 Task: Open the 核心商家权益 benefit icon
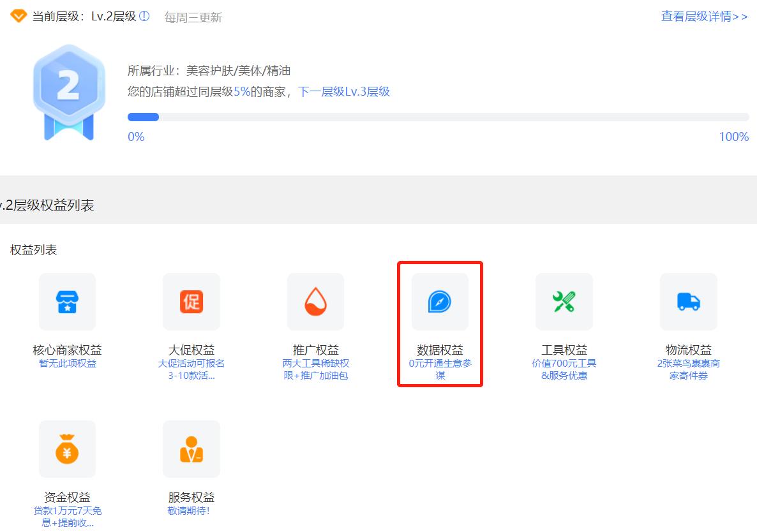[x=67, y=301]
